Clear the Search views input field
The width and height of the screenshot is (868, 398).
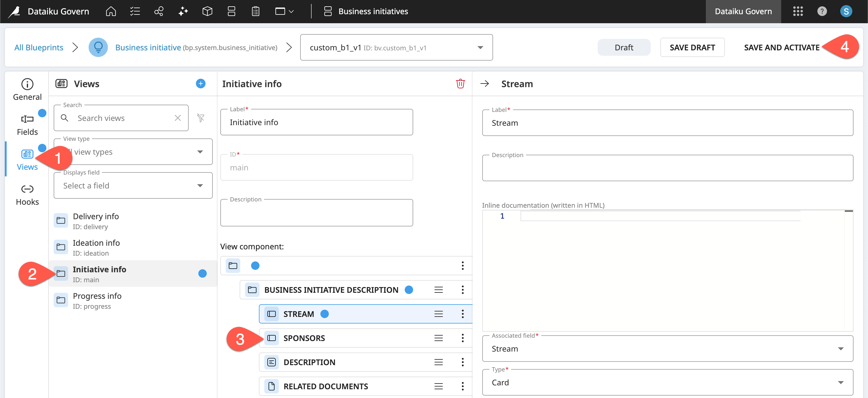point(178,118)
